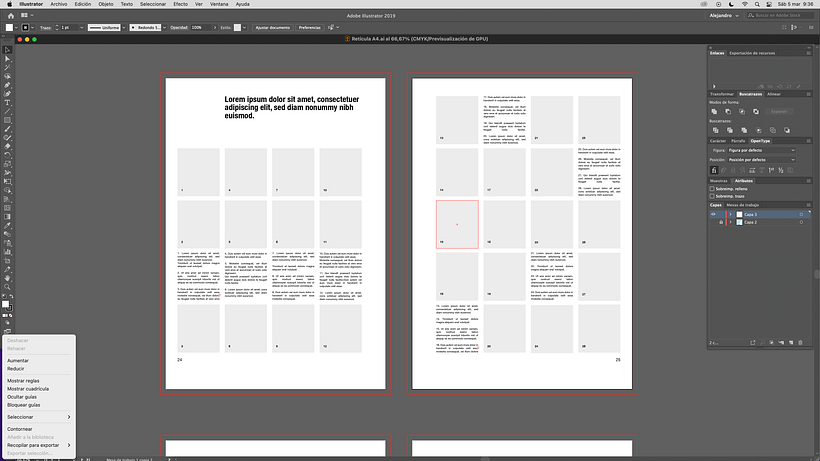This screenshot has width=820, height=461.
Task: Click the Estilo graphic style swatch
Action: pos(237,28)
